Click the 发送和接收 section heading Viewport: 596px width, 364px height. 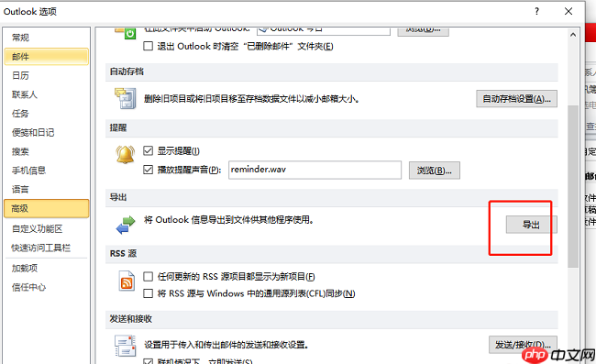[131, 319]
